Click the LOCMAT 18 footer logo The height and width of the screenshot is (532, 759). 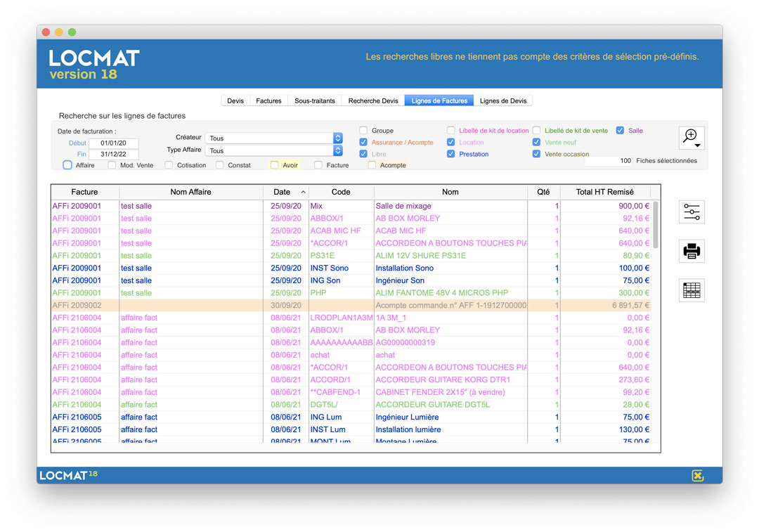[x=68, y=475]
